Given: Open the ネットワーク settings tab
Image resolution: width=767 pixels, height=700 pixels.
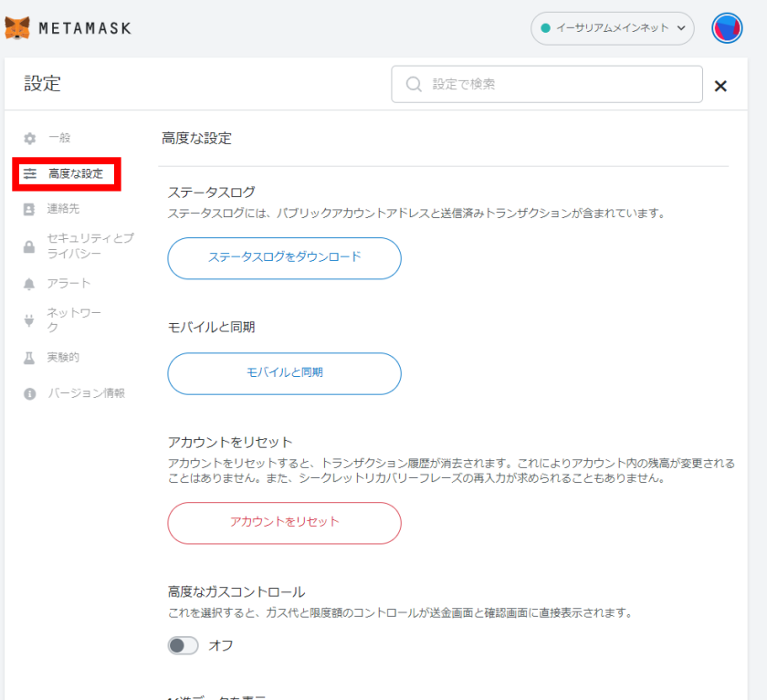Looking at the screenshot, I should click(x=74, y=319).
